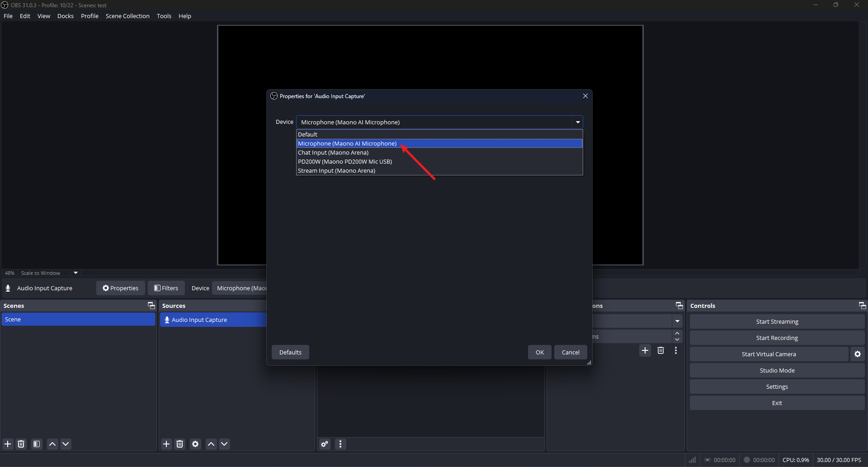Open the Scene Collection menu
The width and height of the screenshot is (868, 467).
coord(127,16)
